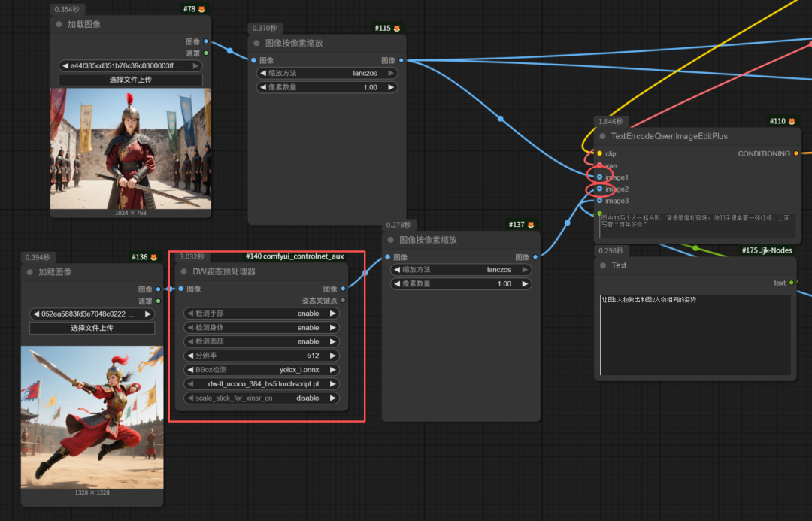
Task: Toggle scale_stick_for_xinsr_cn from disable
Action: (x=262, y=398)
